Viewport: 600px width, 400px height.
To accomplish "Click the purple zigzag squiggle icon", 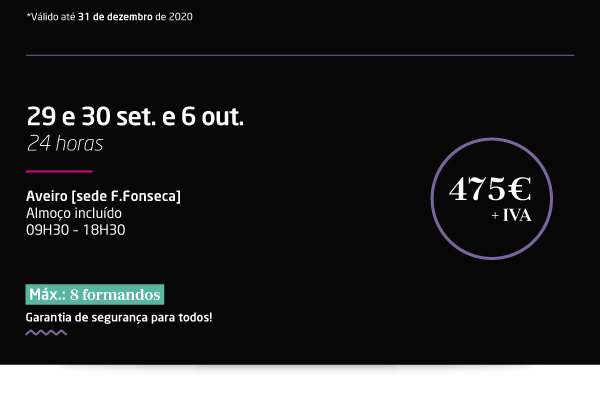I will [46, 333].
